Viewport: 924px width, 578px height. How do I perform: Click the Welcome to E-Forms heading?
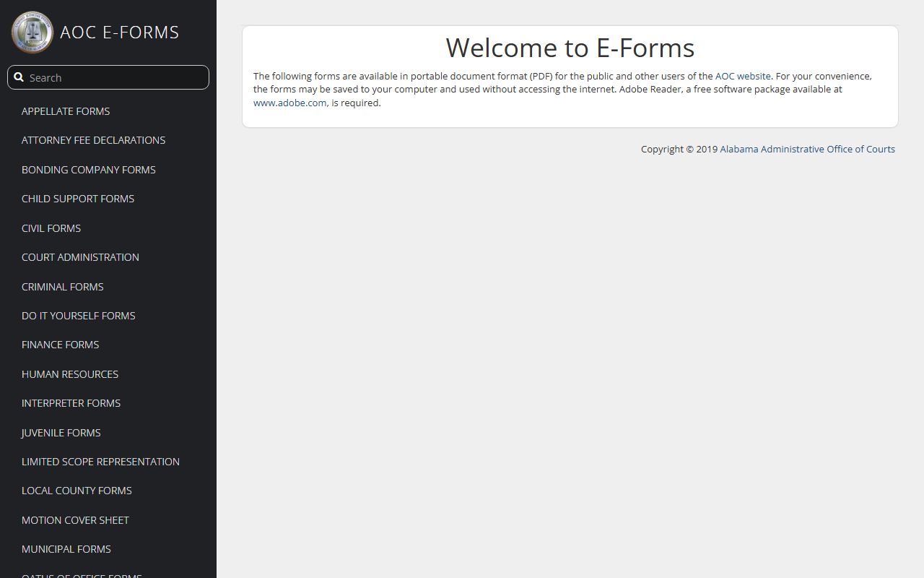tap(570, 48)
